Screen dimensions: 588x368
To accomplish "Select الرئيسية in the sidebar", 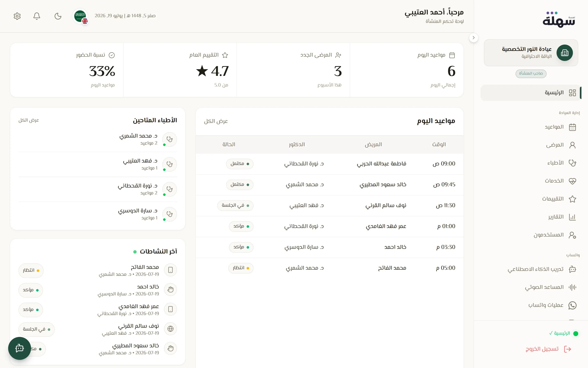I will coord(531,93).
